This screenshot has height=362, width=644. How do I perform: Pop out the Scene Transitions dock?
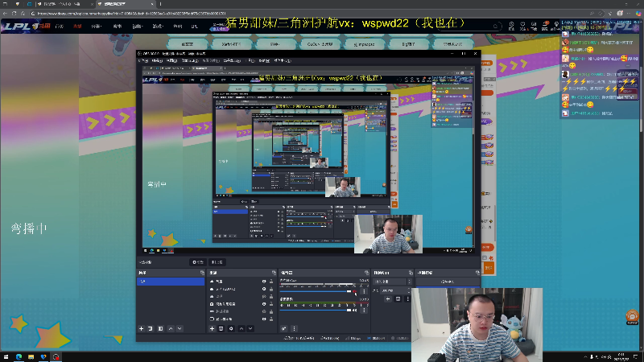[411, 273]
